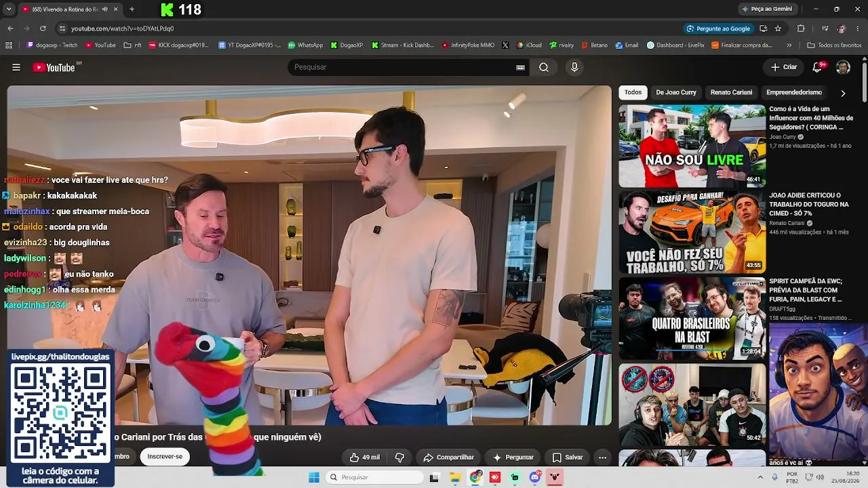
Task: Open YouTube notifications bell
Action: [x=817, y=67]
